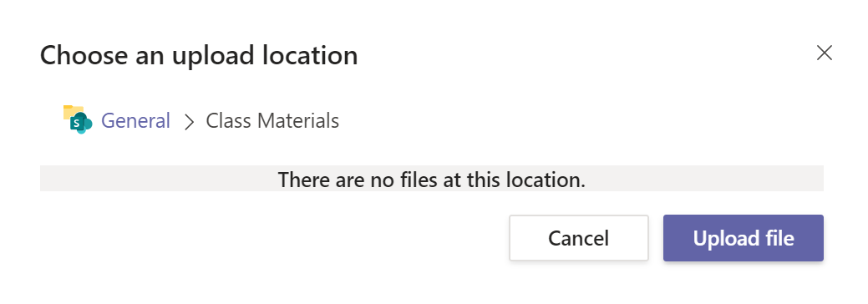Select the yellow folder SharePoint logo
Viewport: 868px width, 304px height.
tap(78, 119)
